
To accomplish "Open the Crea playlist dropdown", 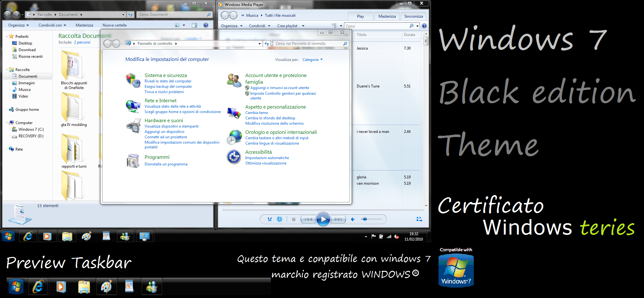I will [x=290, y=26].
